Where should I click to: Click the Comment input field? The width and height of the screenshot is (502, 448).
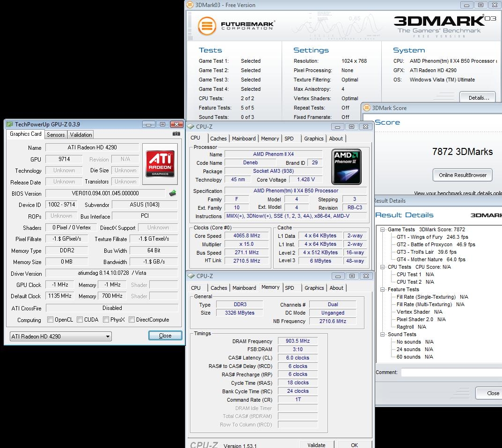pos(451,373)
